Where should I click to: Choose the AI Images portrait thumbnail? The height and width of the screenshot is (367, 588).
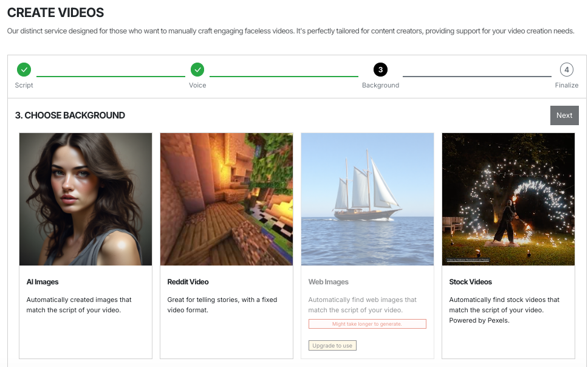pos(86,199)
